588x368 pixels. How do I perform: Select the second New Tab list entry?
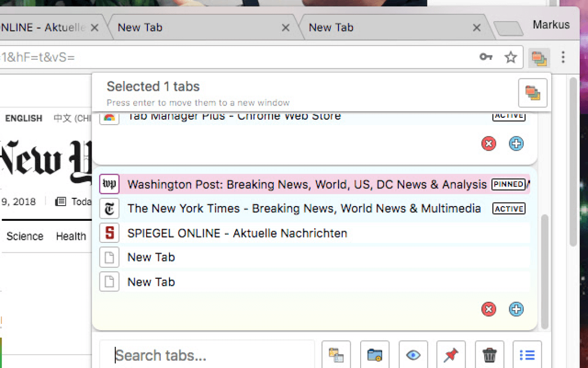coord(314,282)
